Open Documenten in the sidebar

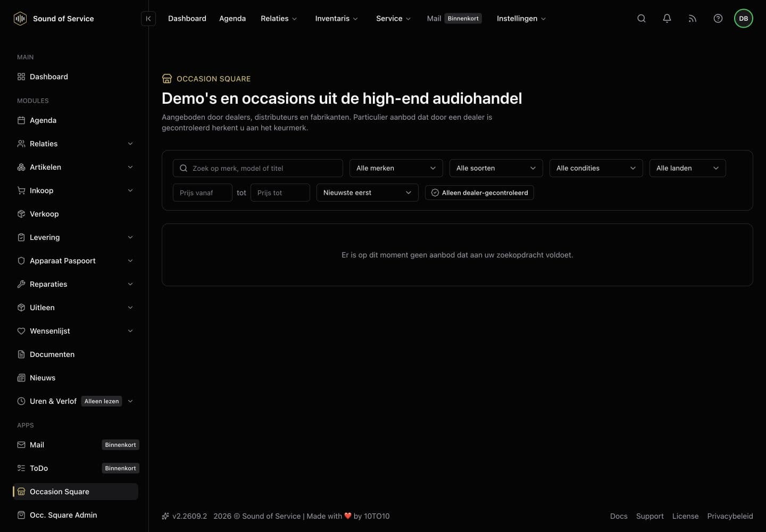[x=76, y=354]
